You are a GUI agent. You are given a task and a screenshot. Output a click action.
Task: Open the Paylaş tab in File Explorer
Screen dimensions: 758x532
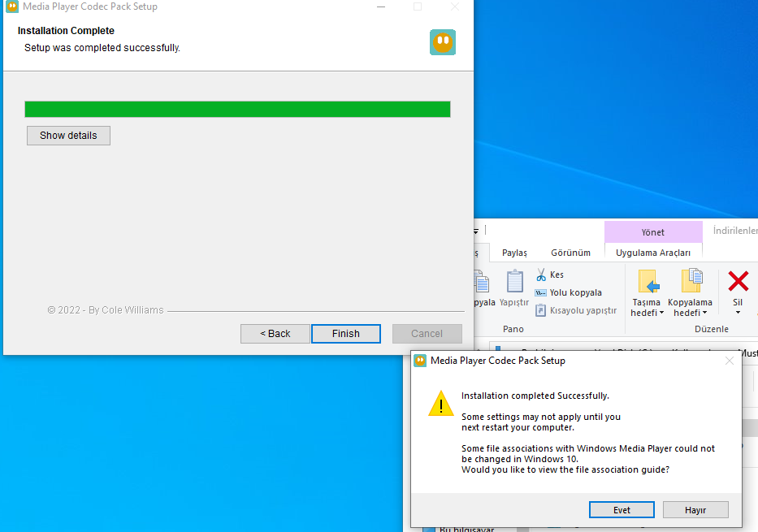pos(514,253)
